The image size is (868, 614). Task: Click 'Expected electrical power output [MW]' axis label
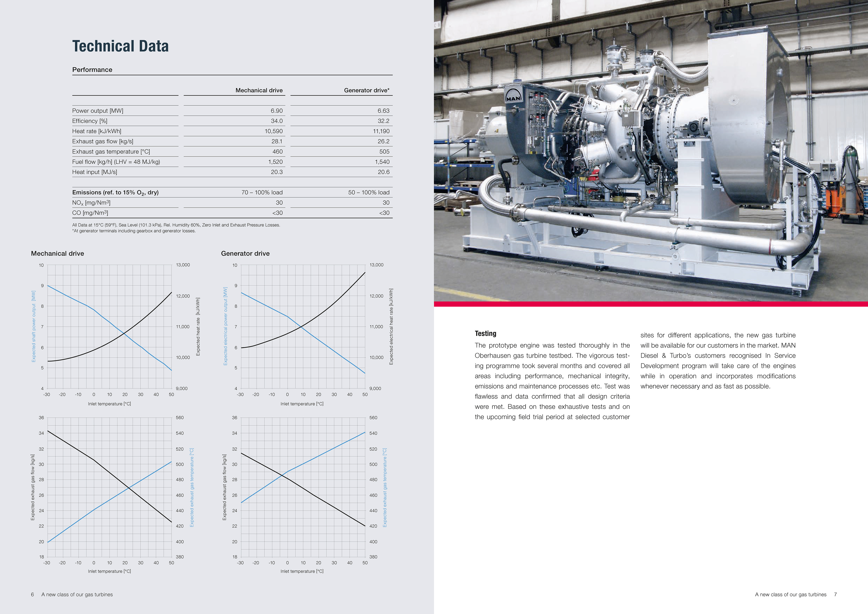click(226, 326)
